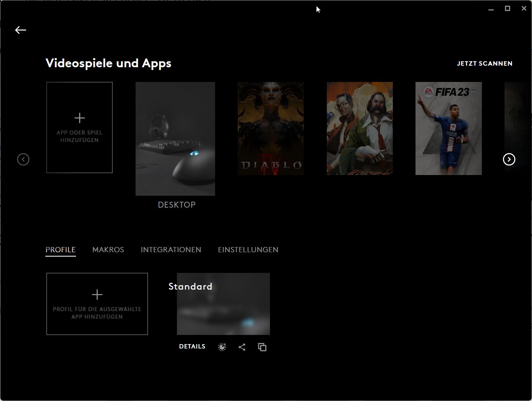This screenshot has height=401, width=532.
Task: Switch to the MAKROS tab
Action: (x=108, y=250)
